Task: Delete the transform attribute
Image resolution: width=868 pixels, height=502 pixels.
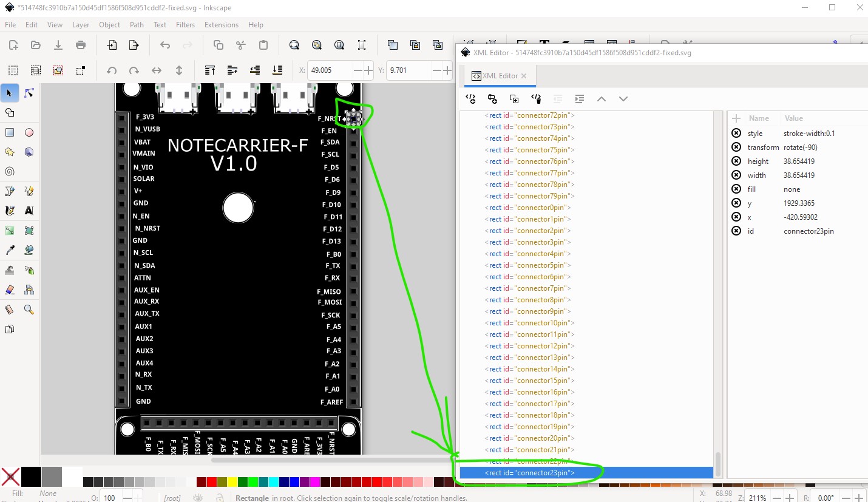Action: coord(736,147)
